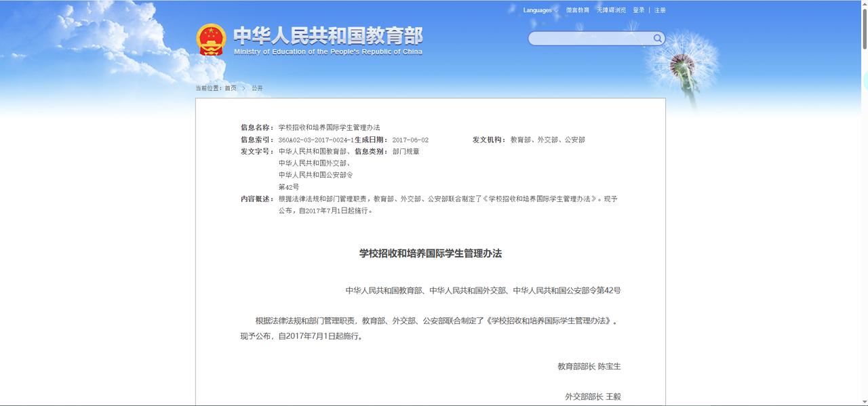
Task: Click the order number 第42号 in metadata
Action: click(x=289, y=187)
